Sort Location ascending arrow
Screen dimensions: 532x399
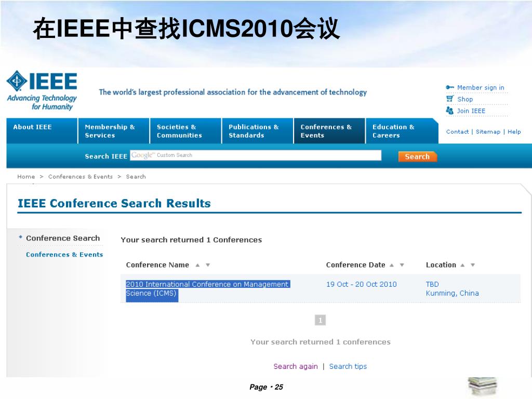click(462, 265)
